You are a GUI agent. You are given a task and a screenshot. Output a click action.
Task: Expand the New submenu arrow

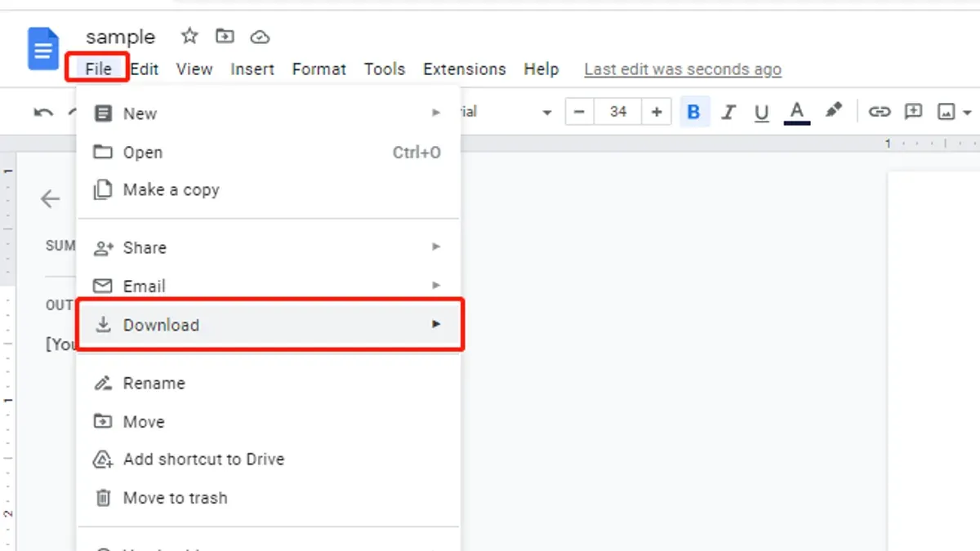click(x=436, y=113)
